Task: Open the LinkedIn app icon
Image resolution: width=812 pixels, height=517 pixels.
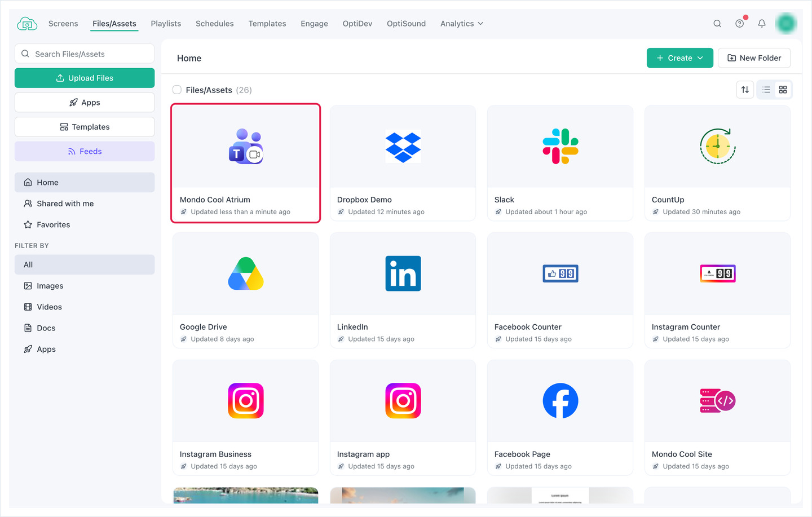Action: [x=403, y=273]
